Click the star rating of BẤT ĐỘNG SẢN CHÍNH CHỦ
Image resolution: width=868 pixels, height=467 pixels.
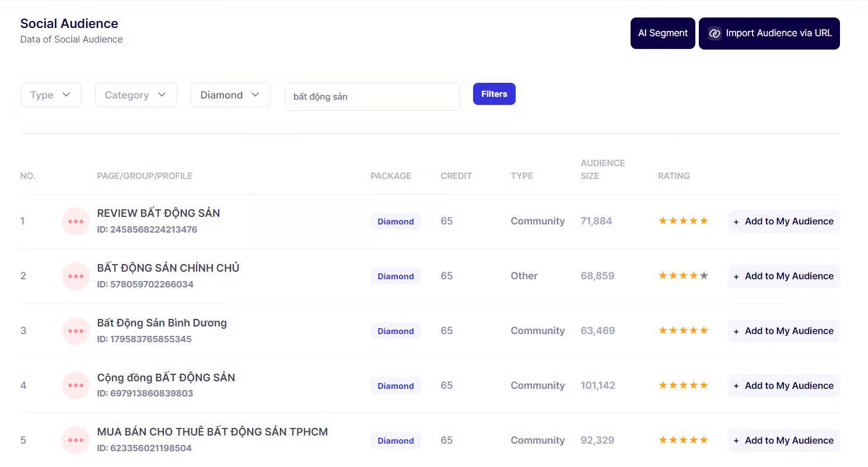(683, 276)
